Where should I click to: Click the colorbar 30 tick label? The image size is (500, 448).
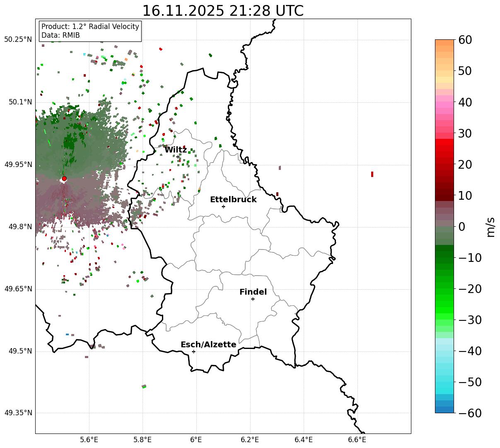[465, 133]
